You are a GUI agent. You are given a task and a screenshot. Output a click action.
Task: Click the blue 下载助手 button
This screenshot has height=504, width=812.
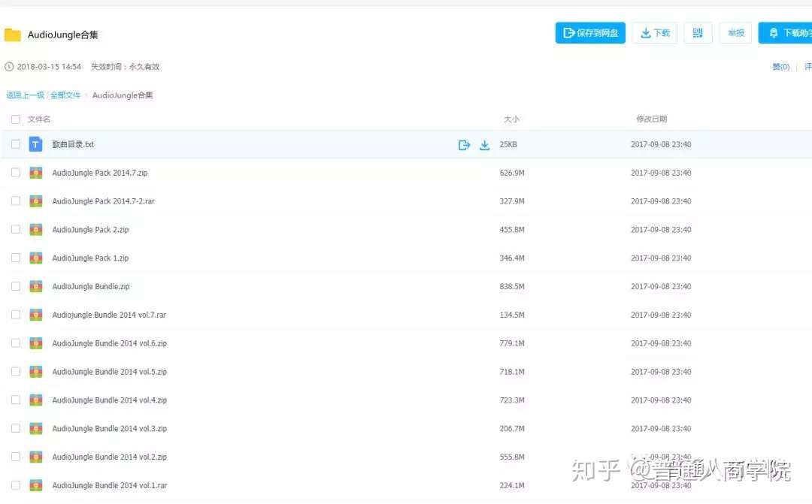click(x=786, y=33)
